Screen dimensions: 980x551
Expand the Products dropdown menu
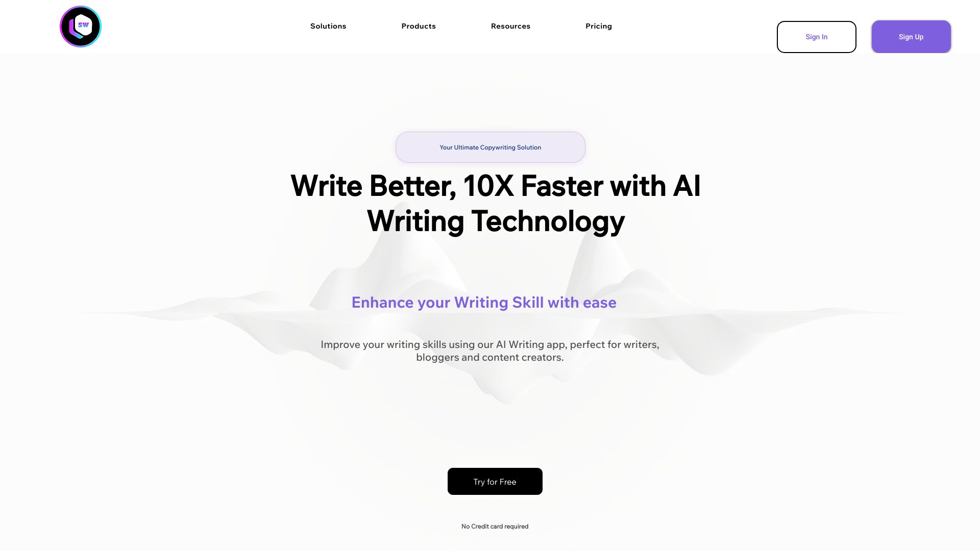(x=419, y=26)
